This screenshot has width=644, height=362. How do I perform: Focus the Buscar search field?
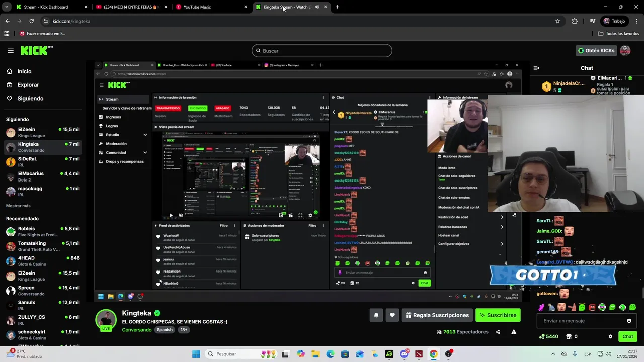(x=322, y=51)
